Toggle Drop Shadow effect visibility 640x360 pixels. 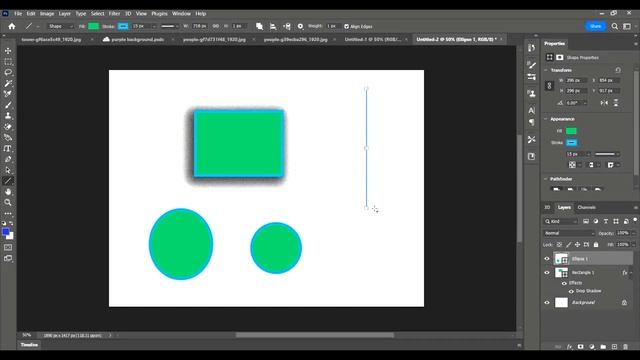571,291
